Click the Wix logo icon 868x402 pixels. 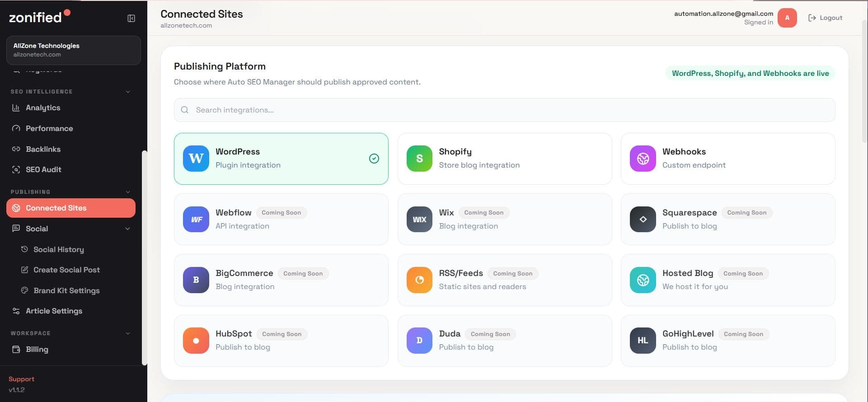(419, 219)
